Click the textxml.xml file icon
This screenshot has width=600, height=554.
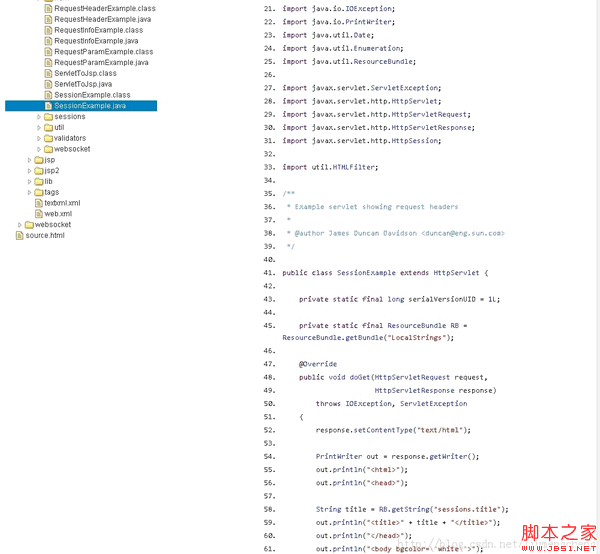[38, 203]
